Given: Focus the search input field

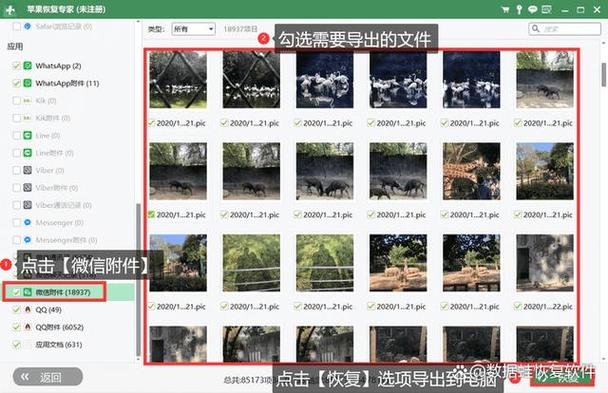Looking at the screenshot, I should [x=565, y=29].
